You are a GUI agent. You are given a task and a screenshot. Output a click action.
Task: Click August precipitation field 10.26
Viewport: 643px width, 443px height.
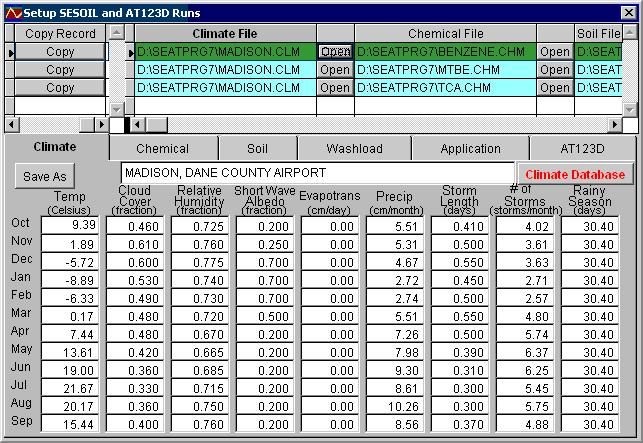click(394, 406)
